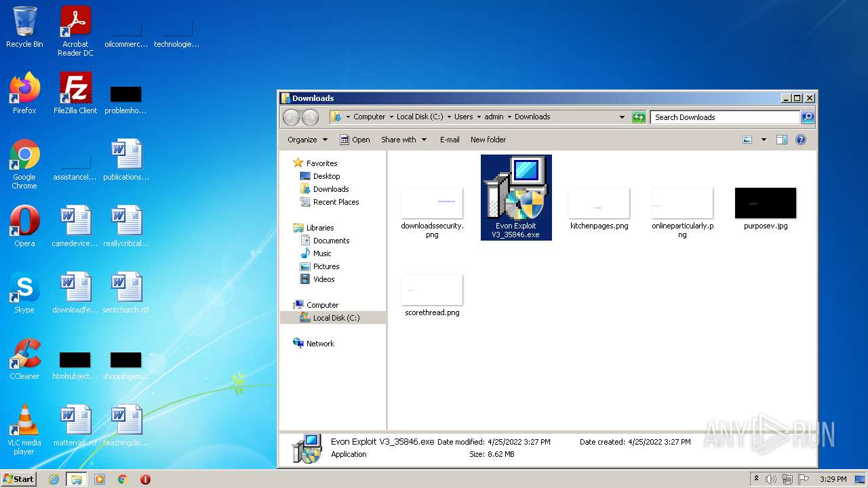Screen dimensions: 868x488
Task: Expand Local Disk (C:) breadcrumb arrow
Action: [x=449, y=117]
